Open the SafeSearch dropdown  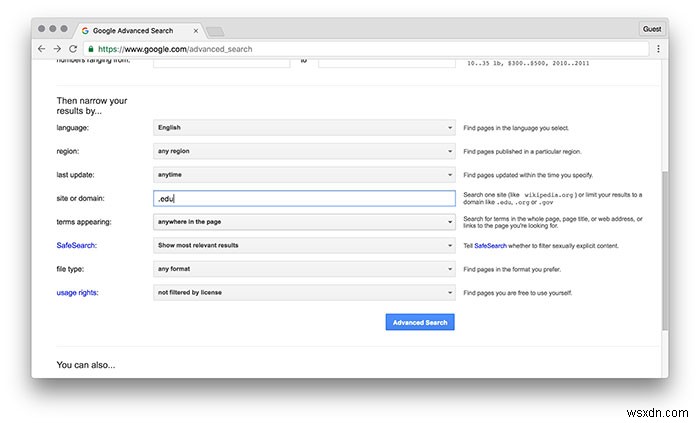pyautogui.click(x=304, y=245)
